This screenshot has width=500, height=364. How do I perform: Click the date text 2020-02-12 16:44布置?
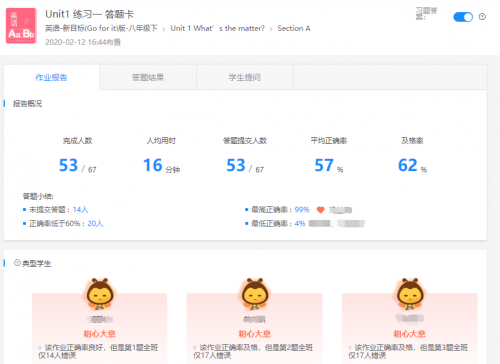(83, 42)
